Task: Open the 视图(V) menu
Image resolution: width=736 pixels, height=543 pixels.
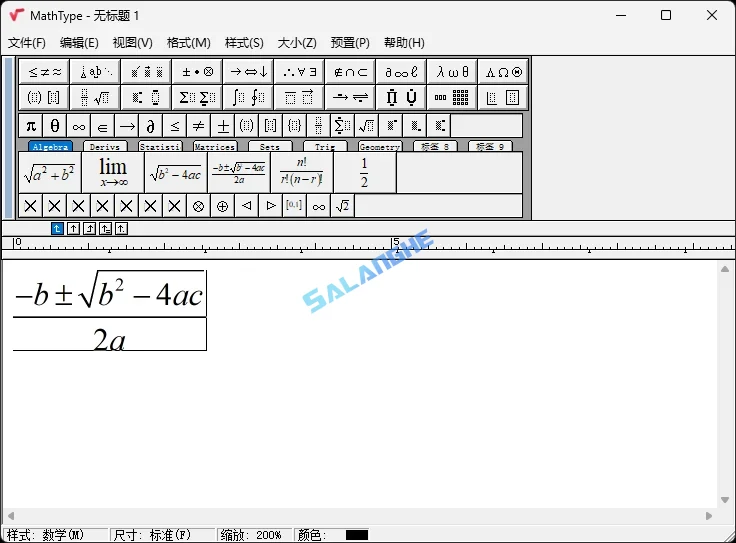Action: tap(132, 43)
